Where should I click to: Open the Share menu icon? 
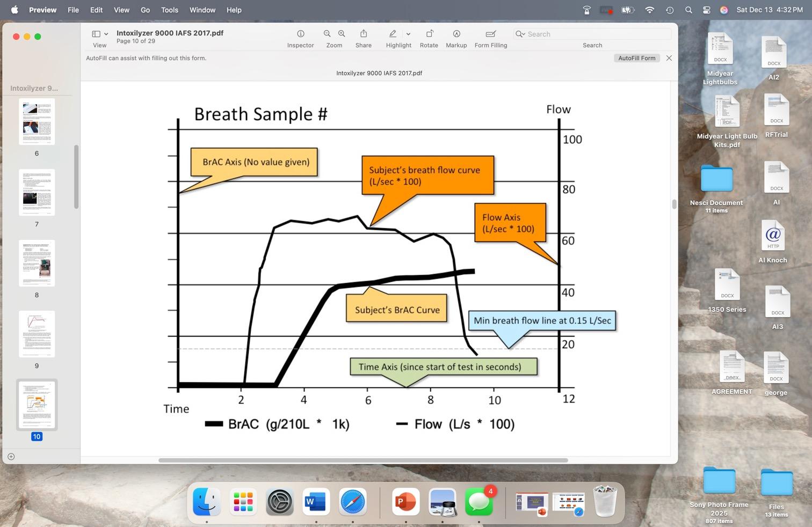[x=364, y=34]
